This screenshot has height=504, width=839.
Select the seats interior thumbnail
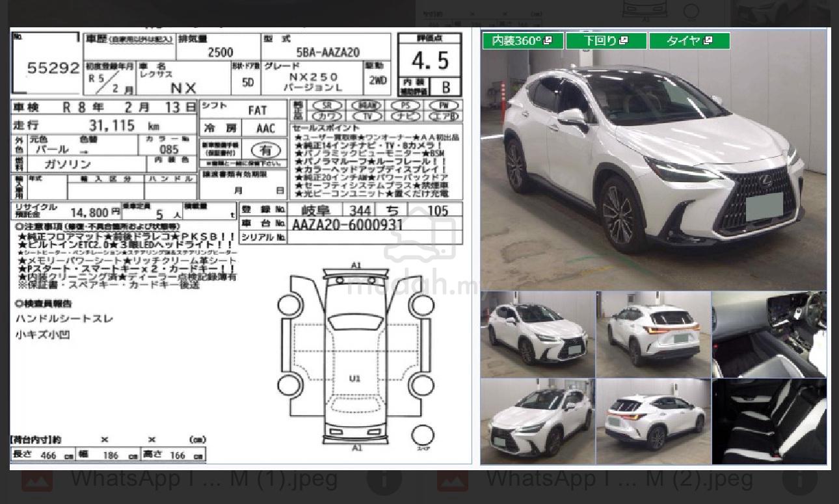point(769,421)
